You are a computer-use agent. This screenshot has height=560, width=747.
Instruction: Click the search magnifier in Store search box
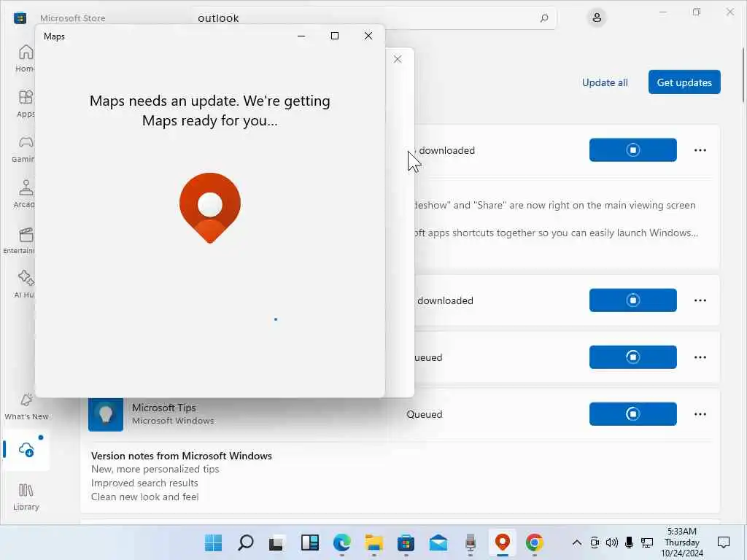tap(544, 18)
